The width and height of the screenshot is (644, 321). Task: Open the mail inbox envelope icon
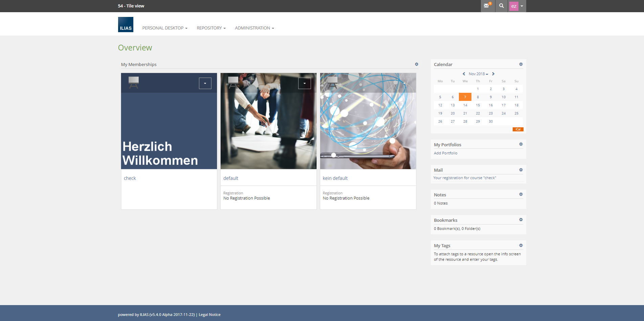487,6
